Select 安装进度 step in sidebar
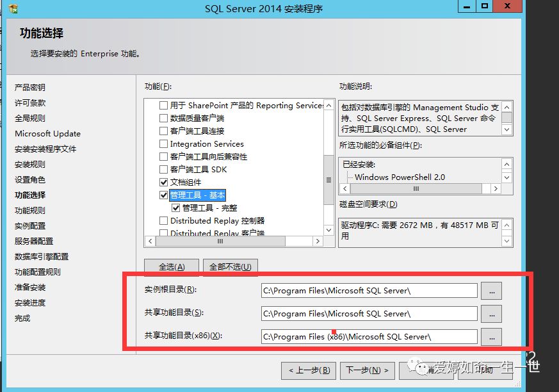Image resolution: width=559 pixels, height=392 pixels. tap(30, 303)
